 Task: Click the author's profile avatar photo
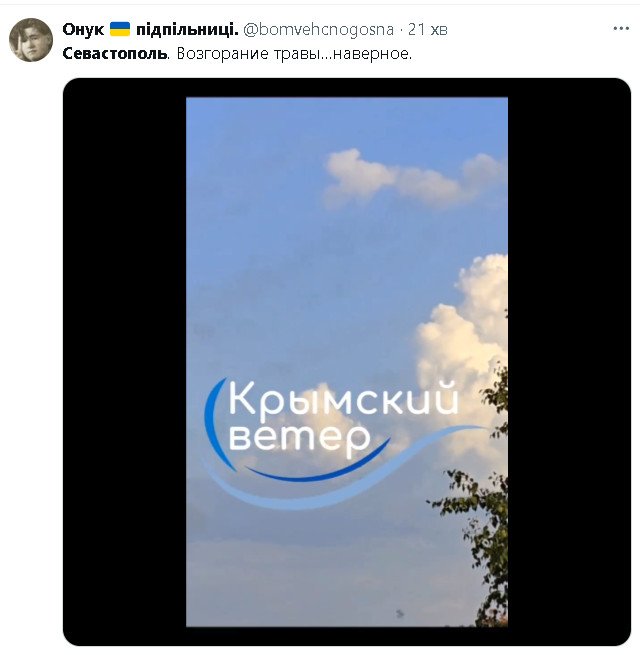tap(31, 40)
